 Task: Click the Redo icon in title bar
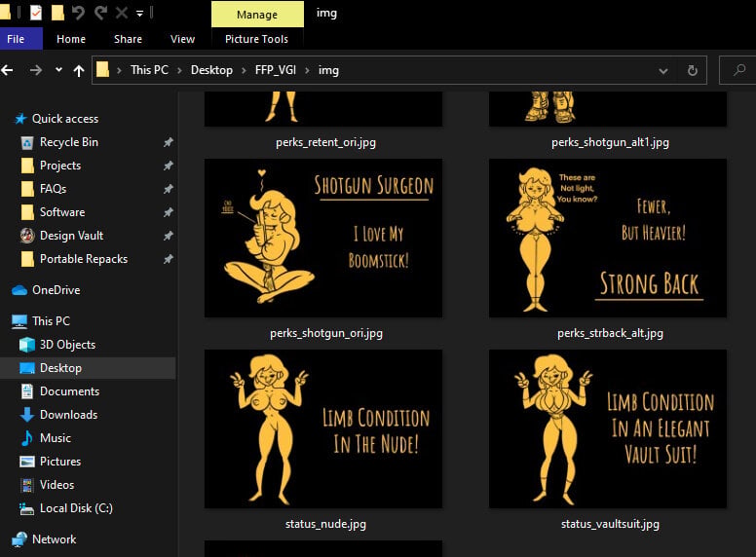(x=100, y=13)
